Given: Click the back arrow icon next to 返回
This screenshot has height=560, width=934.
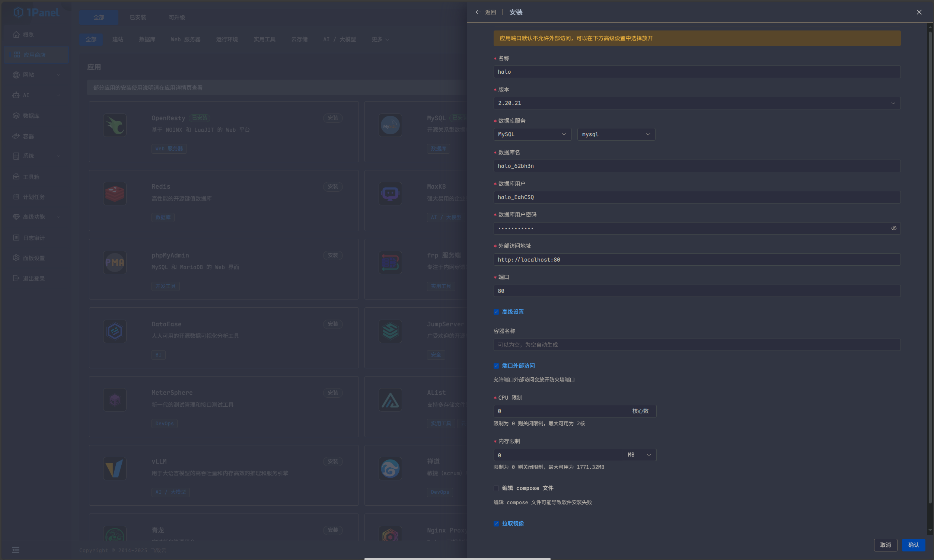Looking at the screenshot, I should point(478,12).
